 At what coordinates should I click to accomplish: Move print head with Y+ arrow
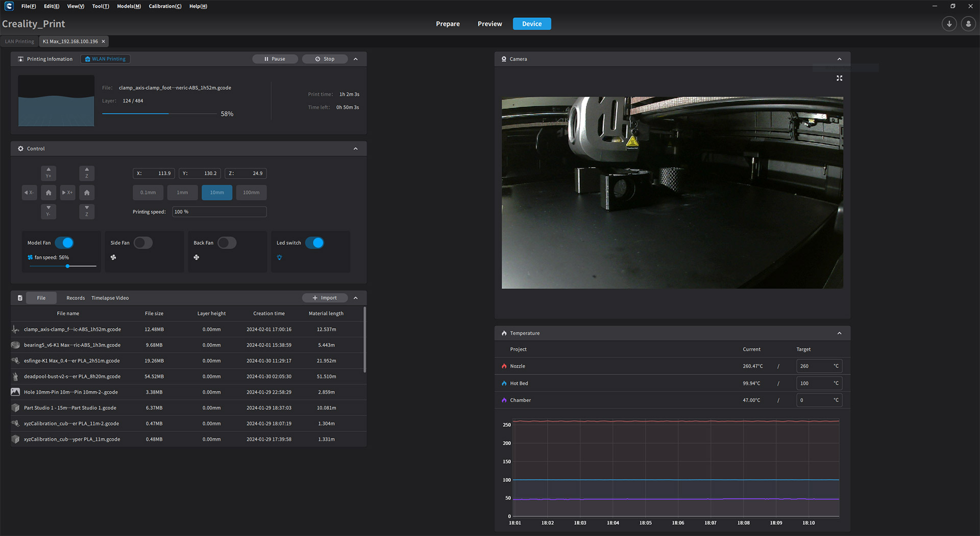tap(48, 173)
